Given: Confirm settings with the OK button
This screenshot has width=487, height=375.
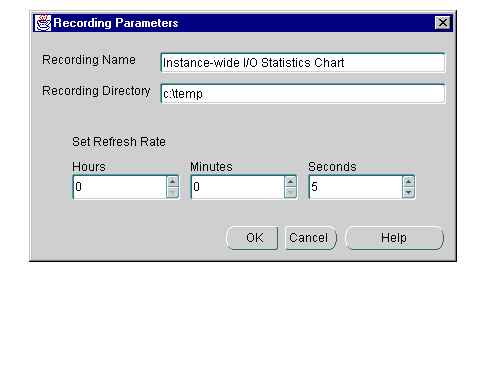Looking at the screenshot, I should (252, 238).
